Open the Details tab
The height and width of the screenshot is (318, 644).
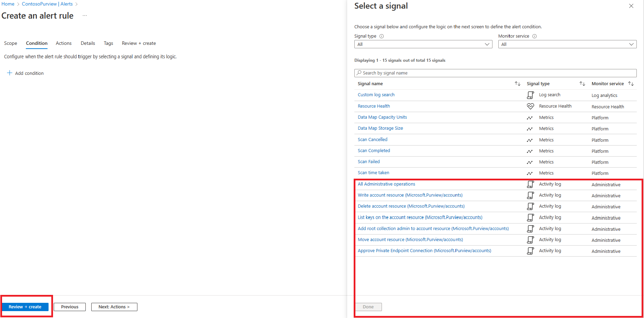tap(88, 43)
